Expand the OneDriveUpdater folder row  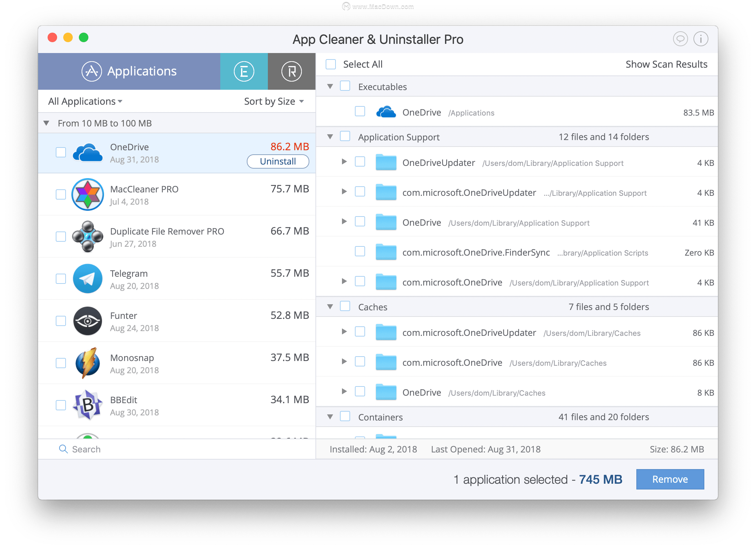(344, 162)
